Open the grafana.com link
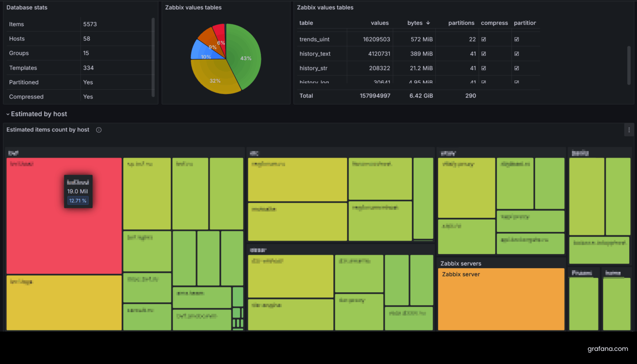The image size is (637, 364). [x=607, y=349]
